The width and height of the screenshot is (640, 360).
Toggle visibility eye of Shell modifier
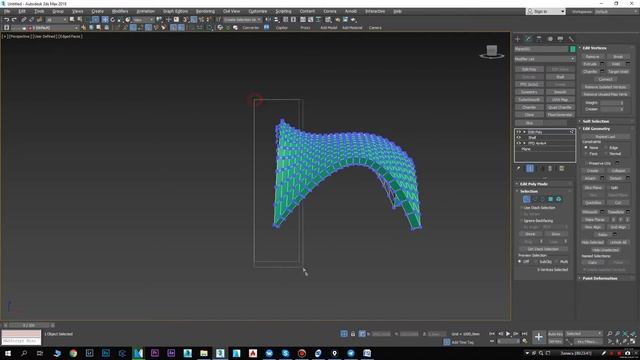pyautogui.click(x=518, y=138)
